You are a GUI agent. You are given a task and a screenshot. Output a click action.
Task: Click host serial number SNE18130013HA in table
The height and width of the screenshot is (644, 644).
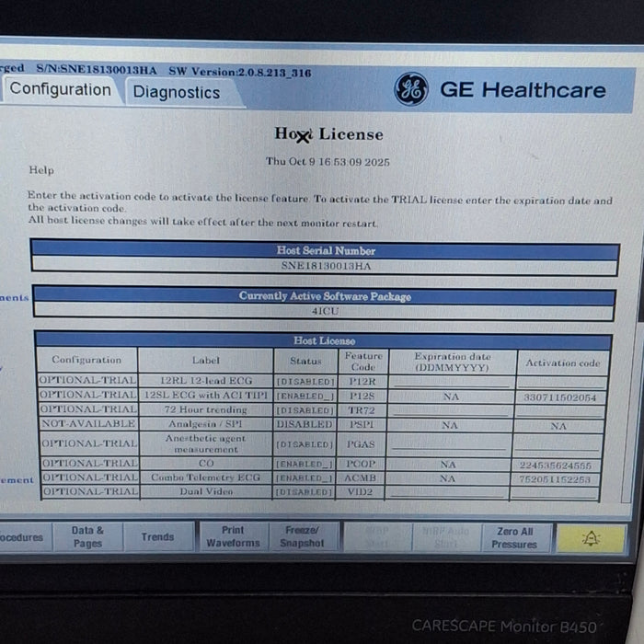(x=326, y=266)
